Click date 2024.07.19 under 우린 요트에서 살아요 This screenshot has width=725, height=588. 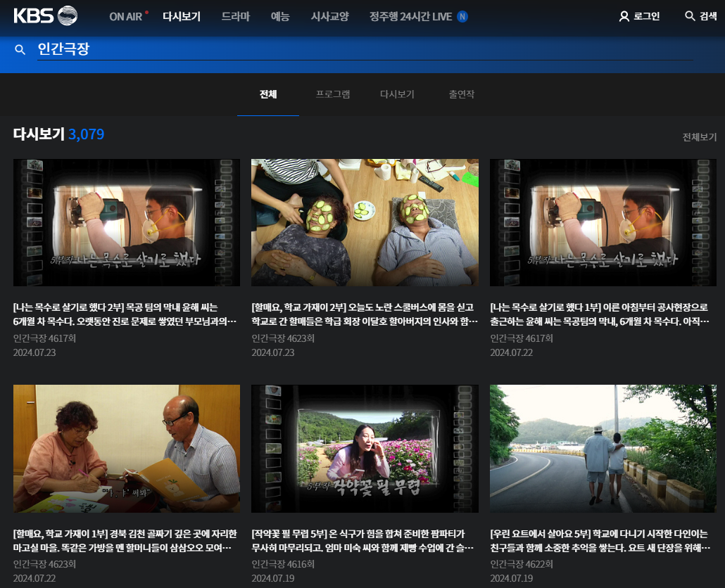tap(512, 578)
